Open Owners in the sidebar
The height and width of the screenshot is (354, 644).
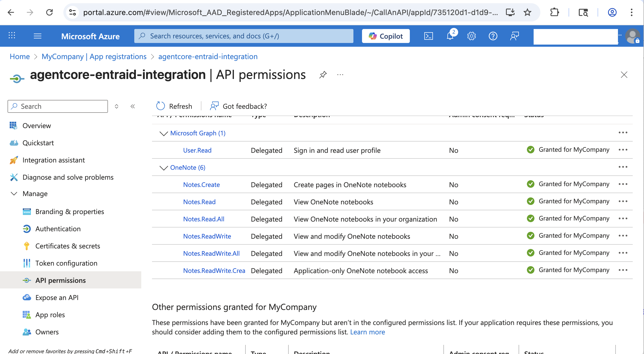click(x=47, y=332)
